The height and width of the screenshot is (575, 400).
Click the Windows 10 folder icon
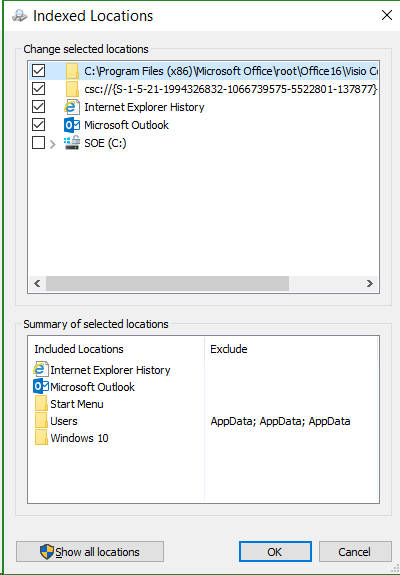[x=41, y=437]
